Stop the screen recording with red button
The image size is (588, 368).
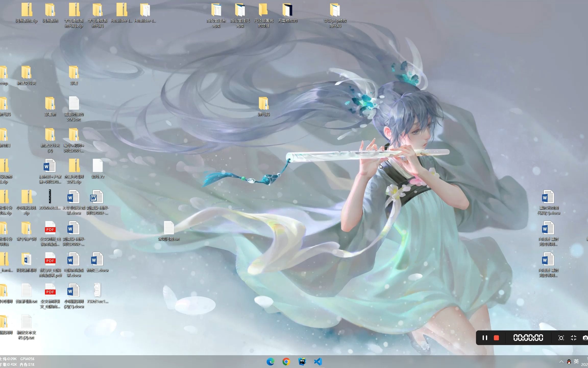tap(496, 338)
